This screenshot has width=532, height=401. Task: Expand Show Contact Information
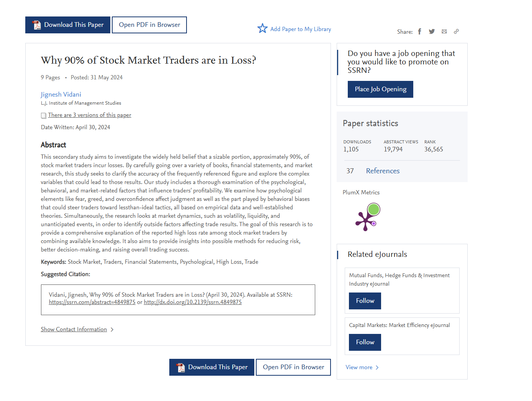coord(74,329)
